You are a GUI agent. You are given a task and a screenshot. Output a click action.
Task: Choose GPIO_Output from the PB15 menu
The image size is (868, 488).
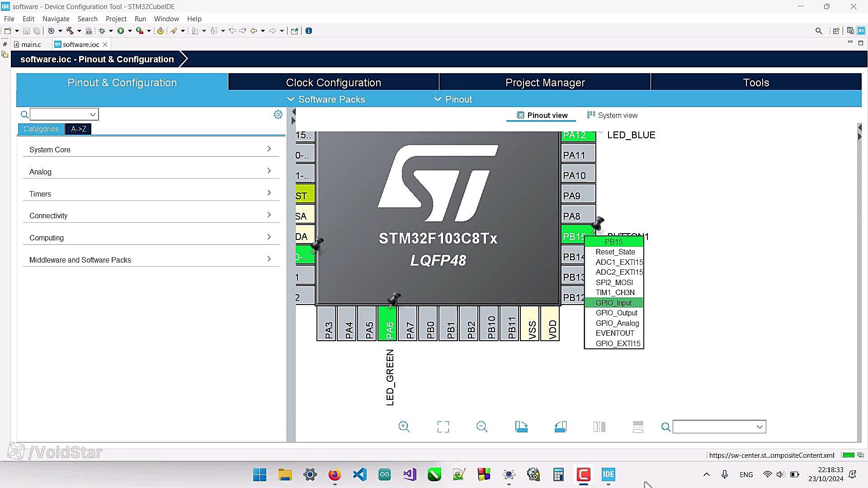(616, 313)
